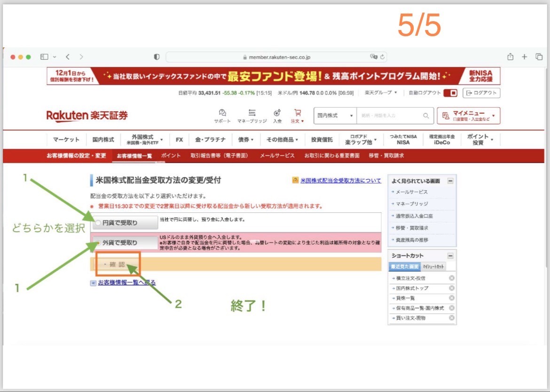Open the 取引報告書等（電子書面） tab
Screen dimensions: 550x392
click(220, 156)
